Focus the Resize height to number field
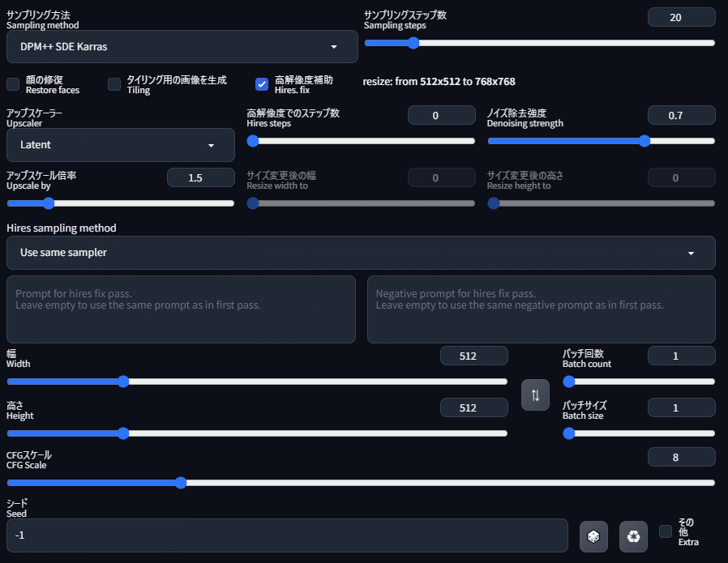This screenshot has height=563, width=728. pos(682,177)
